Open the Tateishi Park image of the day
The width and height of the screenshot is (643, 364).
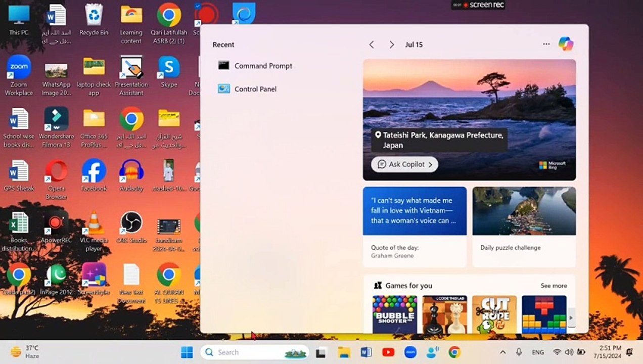469,120
